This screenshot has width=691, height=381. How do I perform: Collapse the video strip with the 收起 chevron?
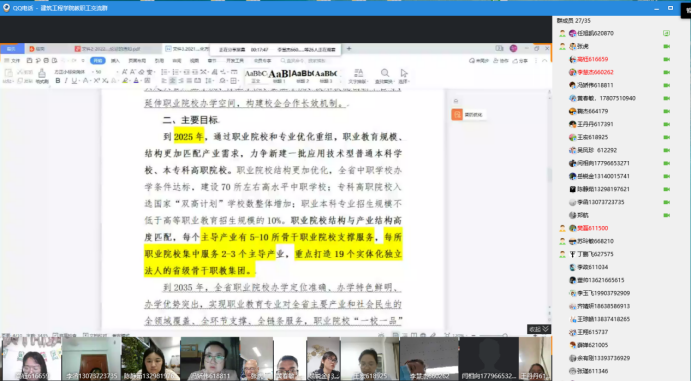click(539, 329)
